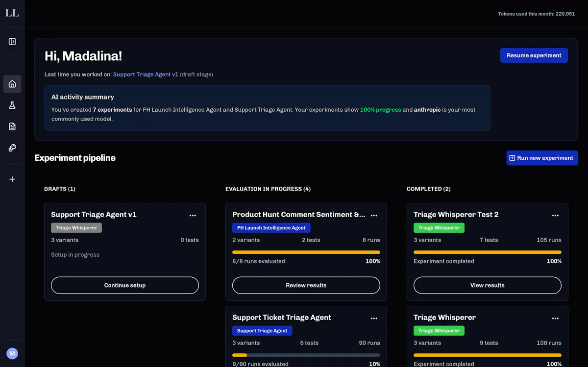The image size is (588, 367).
Task: Click Run new experiment
Action: click(542, 158)
